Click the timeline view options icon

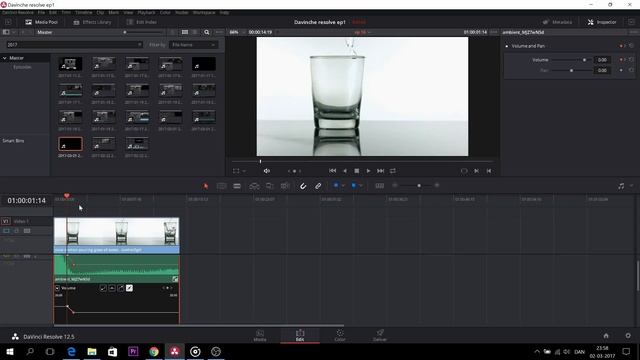click(x=380, y=186)
